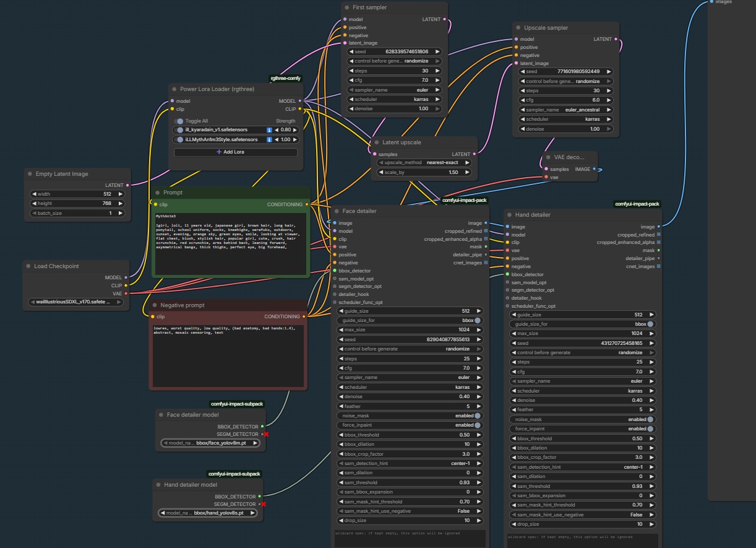This screenshot has width=756, height=548.
Task: Open upscale_method nearest-exact dropdown
Action: pyautogui.click(x=424, y=162)
